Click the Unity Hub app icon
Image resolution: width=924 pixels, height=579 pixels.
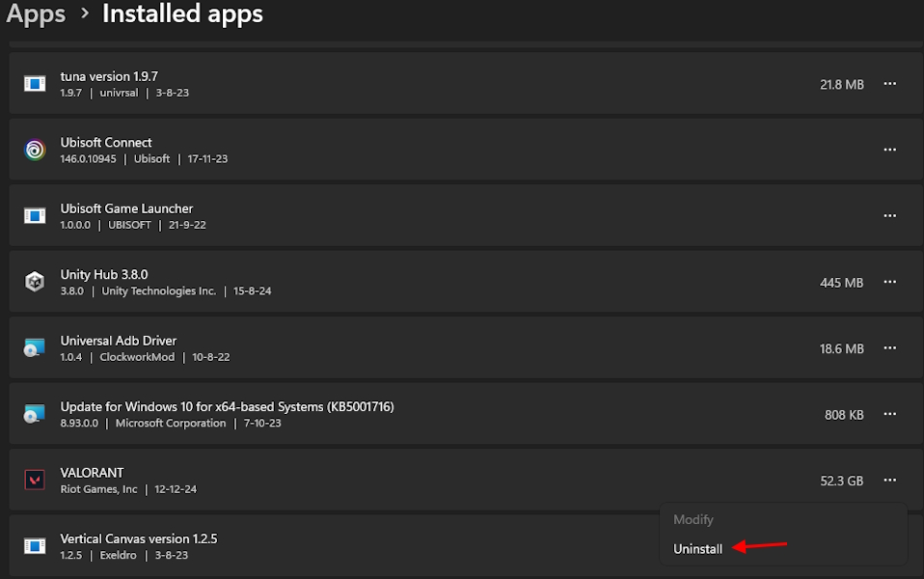click(35, 282)
